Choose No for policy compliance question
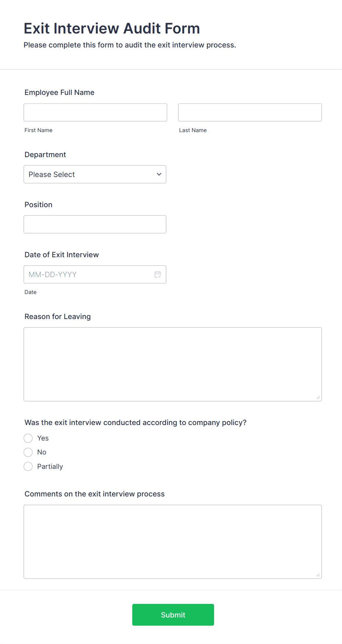342x644 pixels. click(x=28, y=452)
